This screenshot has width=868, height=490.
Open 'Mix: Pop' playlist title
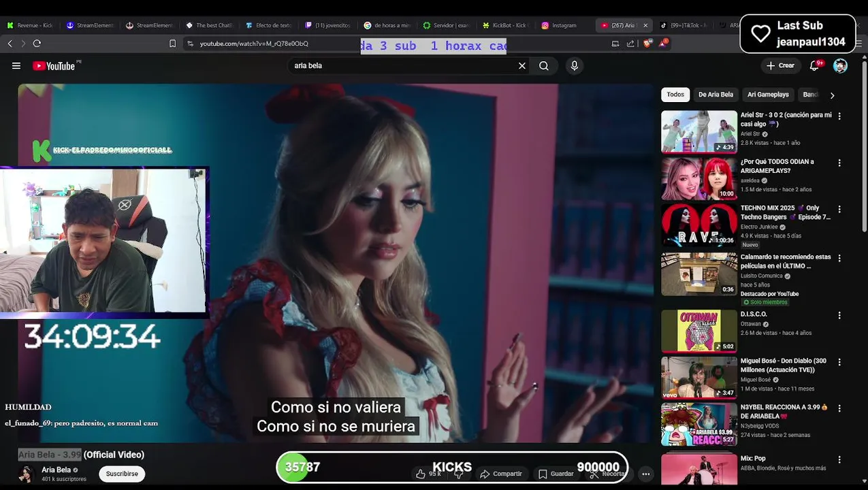coord(753,459)
